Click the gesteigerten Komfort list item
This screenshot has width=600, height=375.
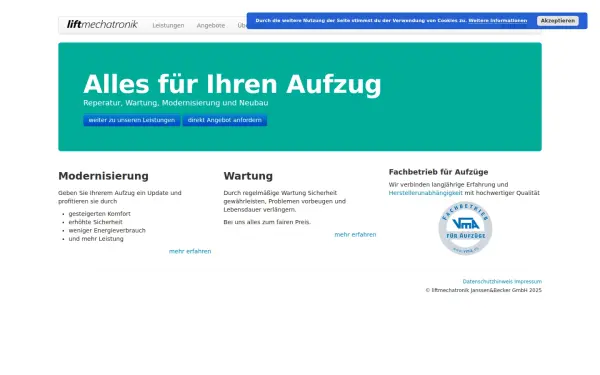[x=99, y=214]
